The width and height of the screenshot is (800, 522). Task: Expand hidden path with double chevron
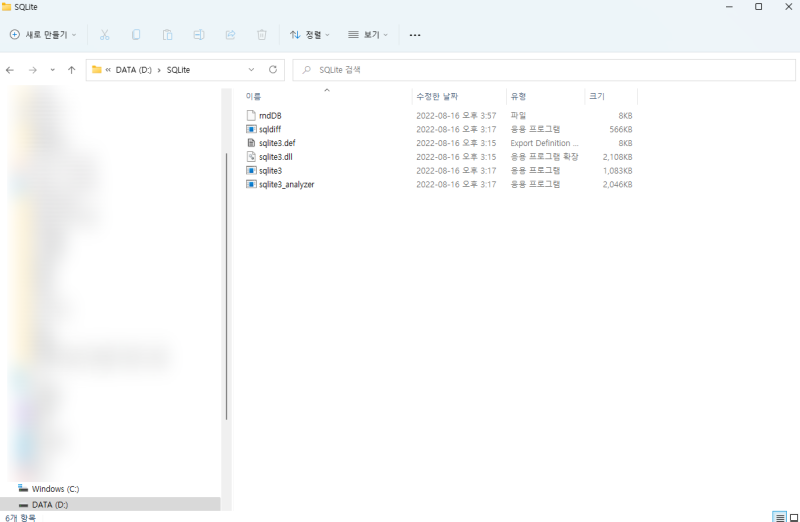pyautogui.click(x=108, y=70)
